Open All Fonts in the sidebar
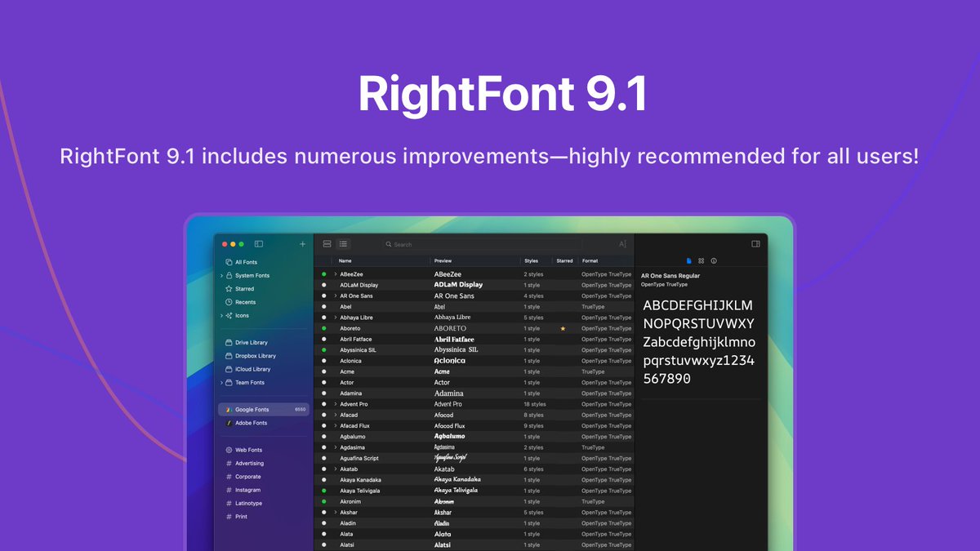The width and height of the screenshot is (980, 551). click(x=263, y=262)
